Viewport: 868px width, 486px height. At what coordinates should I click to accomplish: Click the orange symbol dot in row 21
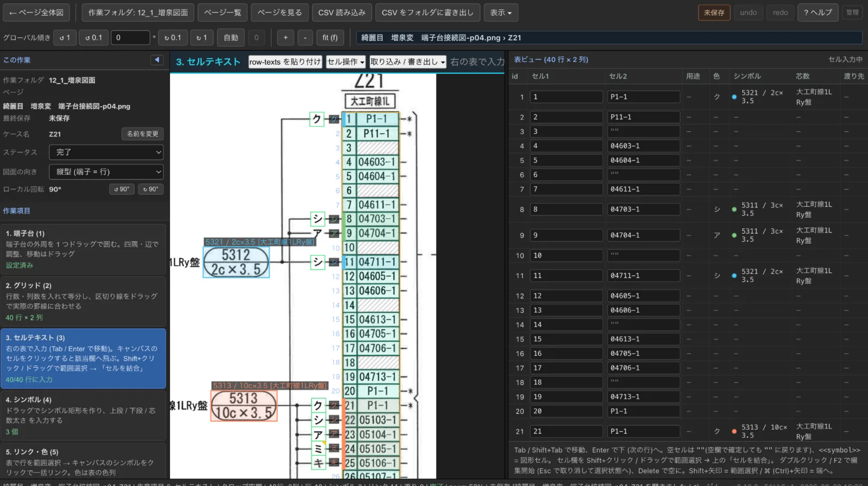click(x=734, y=432)
